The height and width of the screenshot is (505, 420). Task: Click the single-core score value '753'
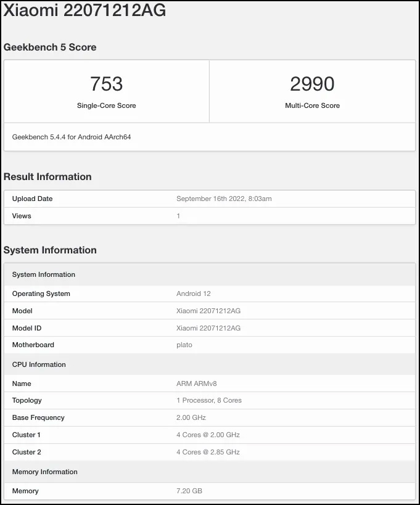(106, 84)
